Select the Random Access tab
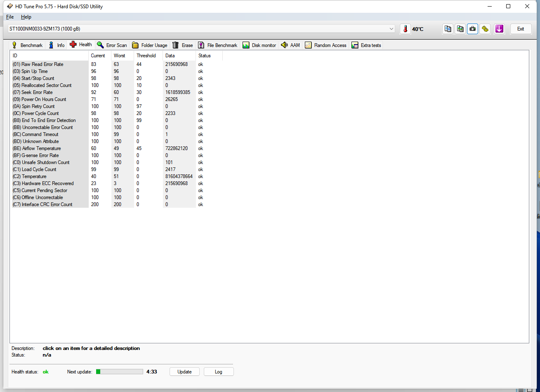This screenshot has height=392, width=540. (325, 45)
